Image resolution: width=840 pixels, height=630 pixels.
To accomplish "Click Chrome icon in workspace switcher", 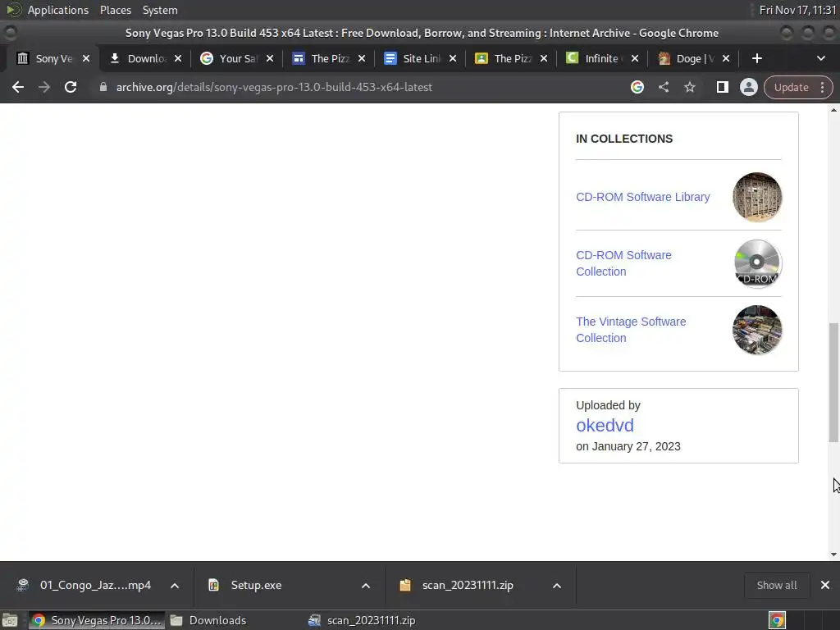I will (778, 620).
